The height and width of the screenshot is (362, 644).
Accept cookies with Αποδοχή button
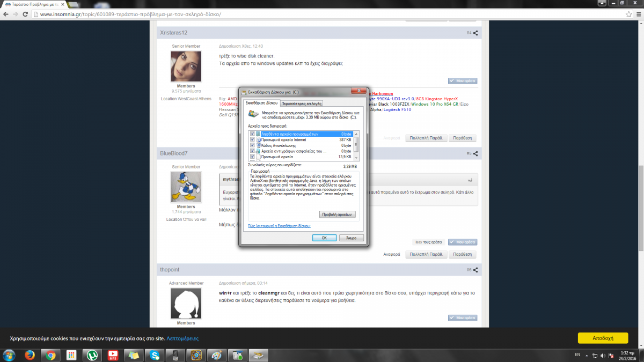[x=603, y=338]
